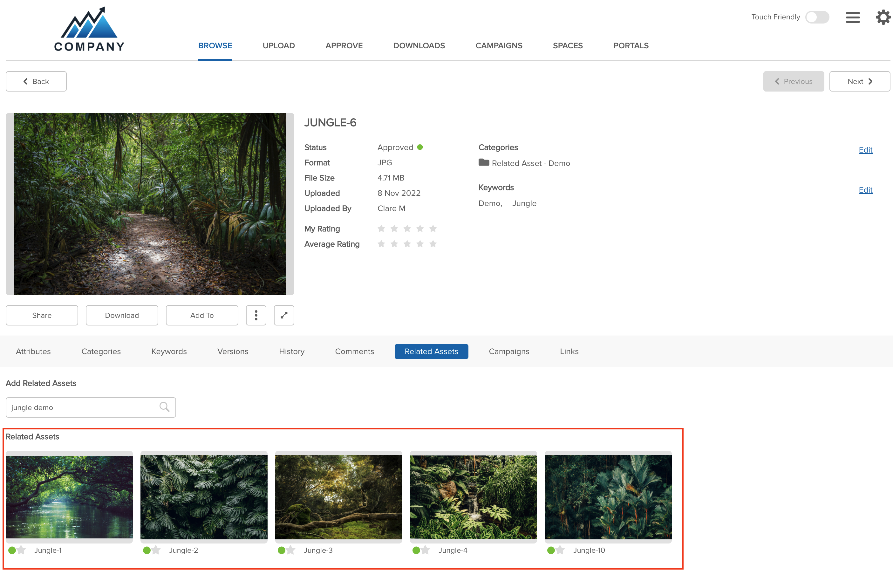Toggle the Touch Friendly switch
The height and width of the screenshot is (588, 893).
pos(817,17)
